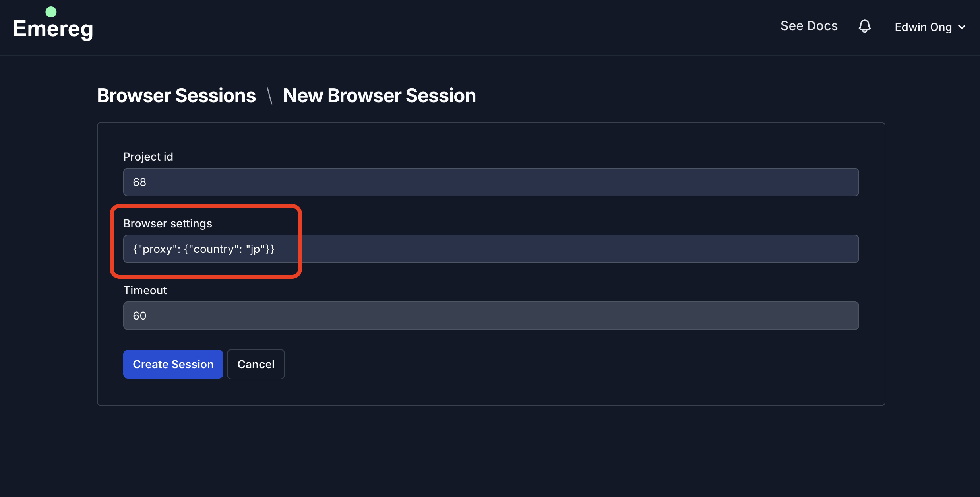This screenshot has width=980, height=497.
Task: Expand the user profile dropdown
Action: pos(930,27)
